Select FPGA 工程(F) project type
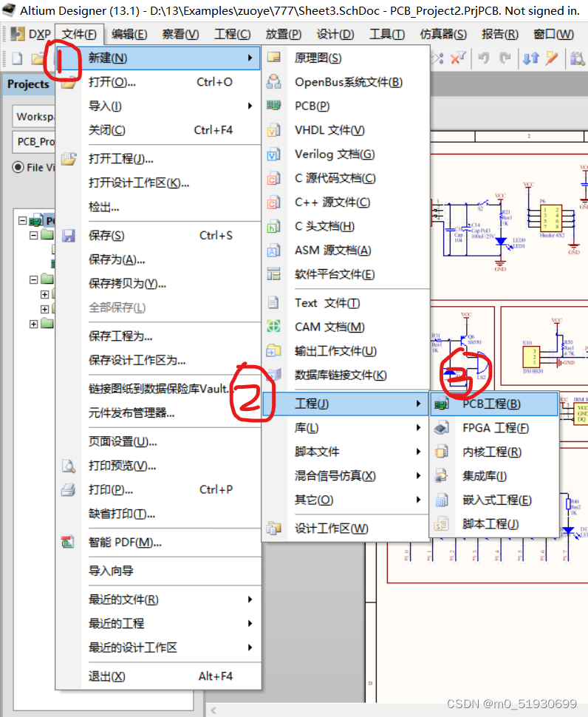 (x=494, y=428)
